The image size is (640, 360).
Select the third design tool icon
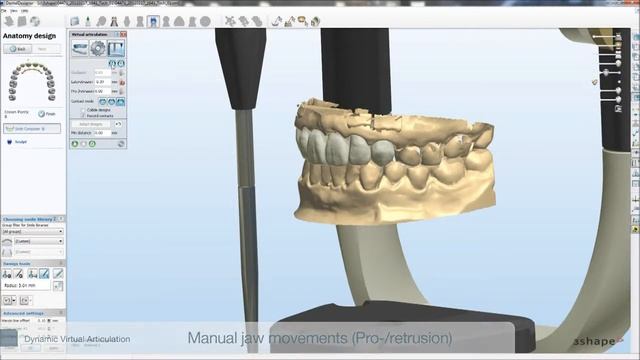click(33, 274)
